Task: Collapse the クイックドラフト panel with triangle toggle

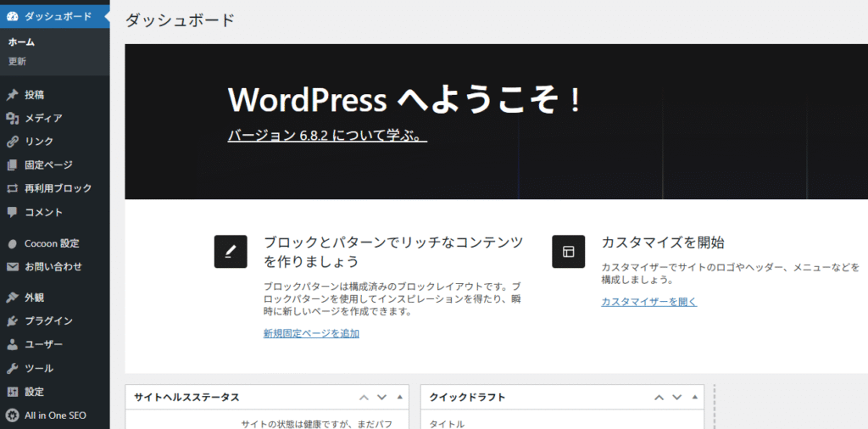Action: coord(695,397)
